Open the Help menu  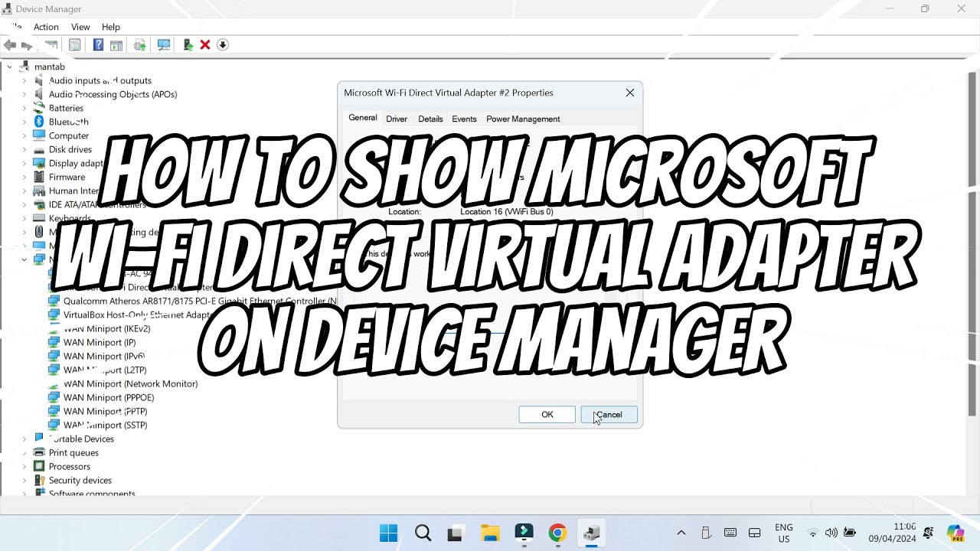tap(111, 27)
